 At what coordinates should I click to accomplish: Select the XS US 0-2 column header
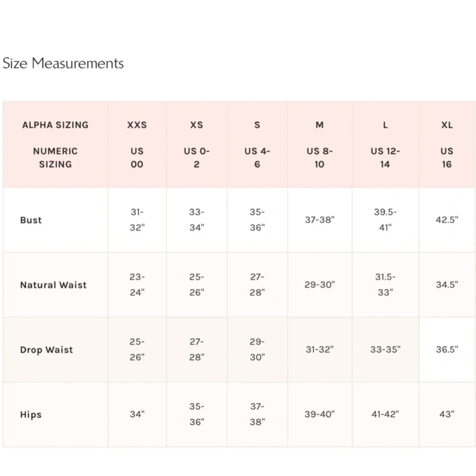[197, 145]
